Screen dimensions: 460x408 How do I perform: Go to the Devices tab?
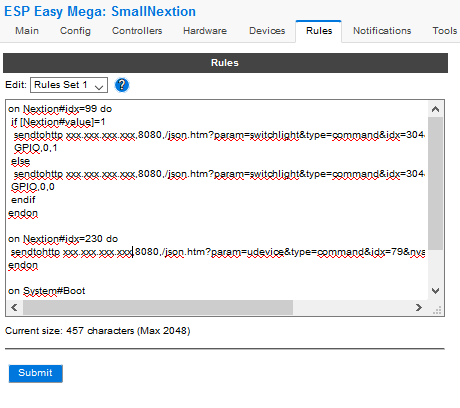pos(267,31)
